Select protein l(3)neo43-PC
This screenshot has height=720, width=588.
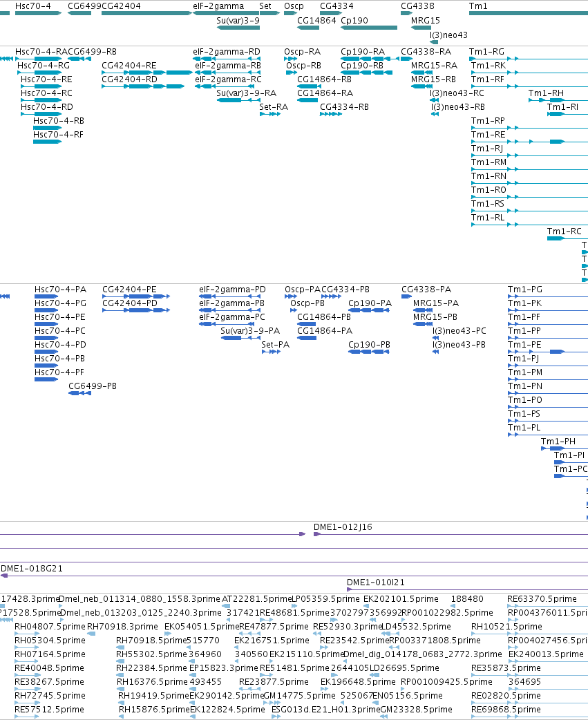tap(459, 331)
